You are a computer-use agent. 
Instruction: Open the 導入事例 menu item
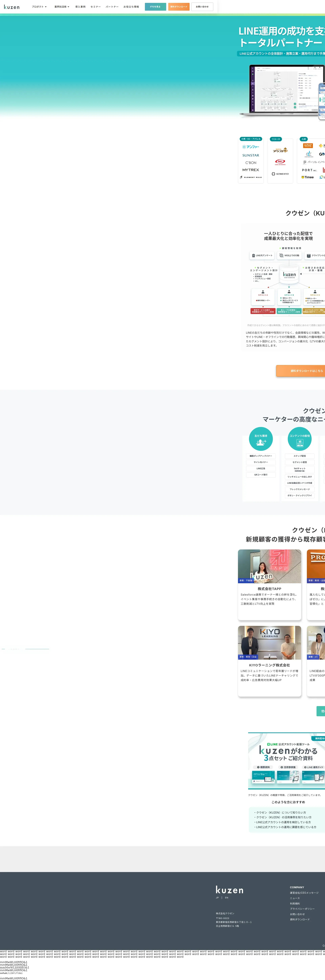[x=80, y=7]
